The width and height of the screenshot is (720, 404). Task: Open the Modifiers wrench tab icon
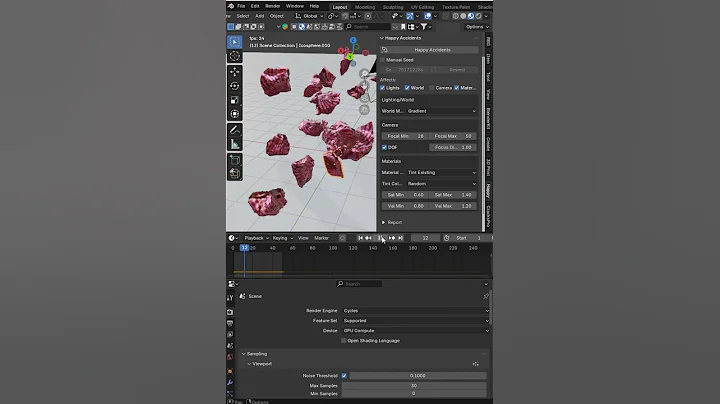(230, 382)
